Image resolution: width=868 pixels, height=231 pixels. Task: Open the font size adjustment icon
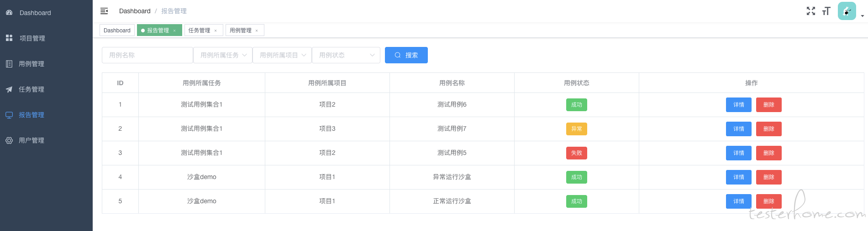click(826, 11)
